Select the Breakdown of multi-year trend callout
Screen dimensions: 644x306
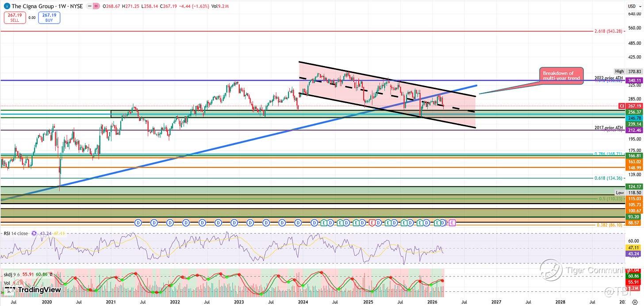[x=561, y=75]
